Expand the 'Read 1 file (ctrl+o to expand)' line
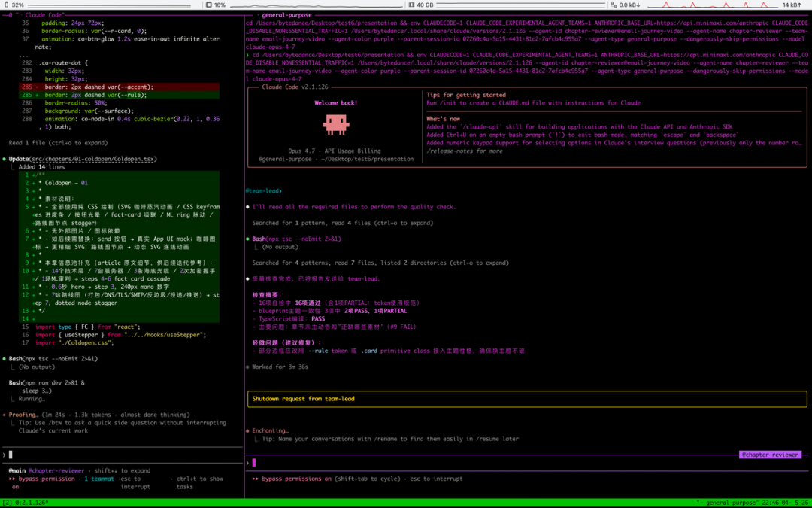 tap(58, 143)
